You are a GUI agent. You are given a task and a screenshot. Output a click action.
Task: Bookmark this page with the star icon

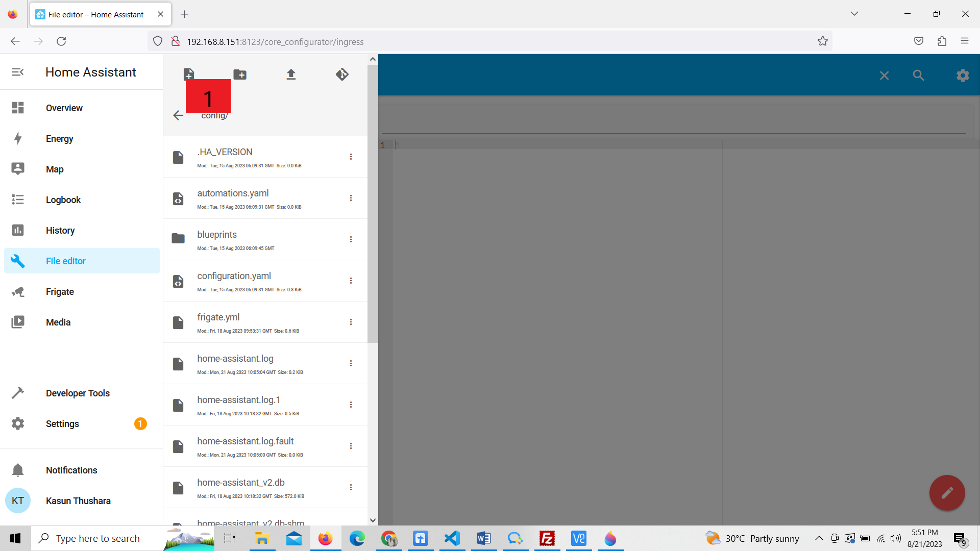click(823, 41)
